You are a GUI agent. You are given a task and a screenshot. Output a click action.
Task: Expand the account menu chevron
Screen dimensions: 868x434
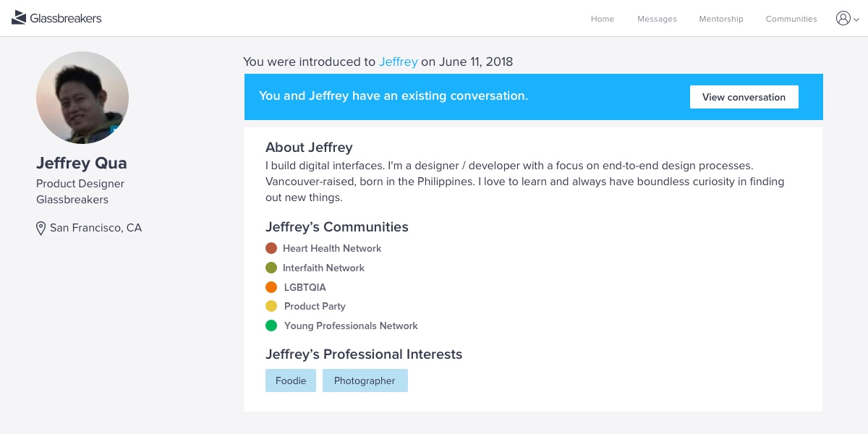coord(856,20)
